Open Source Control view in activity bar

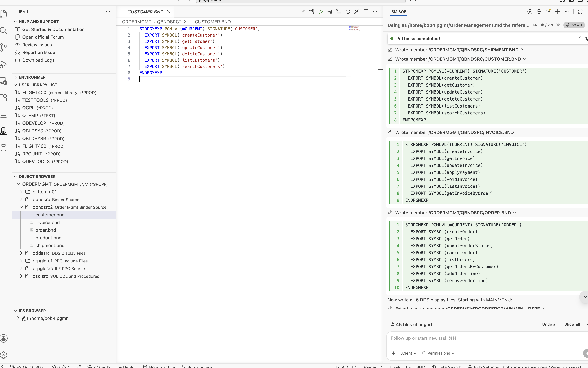(x=3, y=47)
